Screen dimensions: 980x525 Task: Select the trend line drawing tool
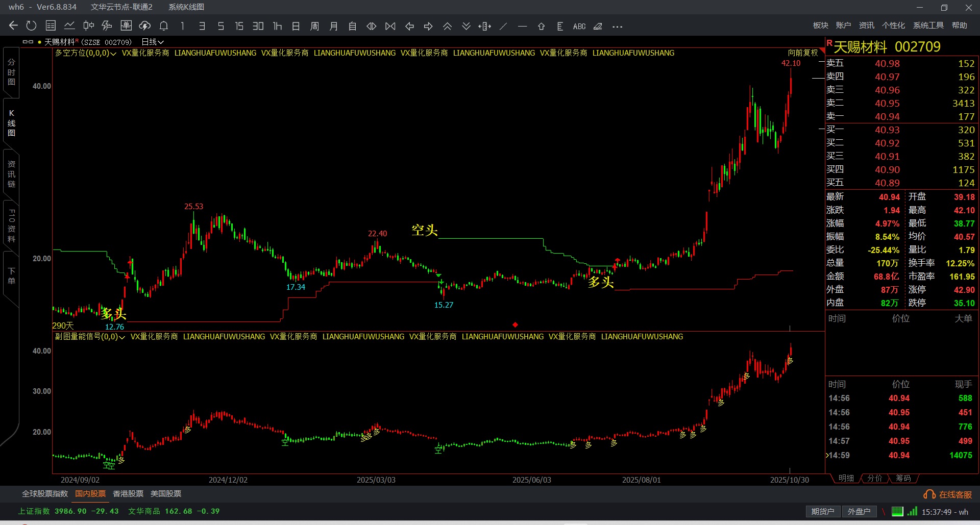click(x=503, y=26)
